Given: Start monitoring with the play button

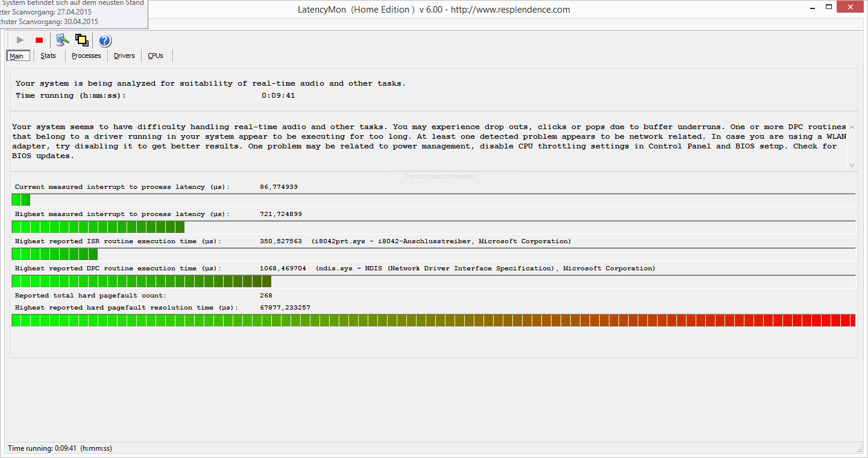Looking at the screenshot, I should pos(20,40).
